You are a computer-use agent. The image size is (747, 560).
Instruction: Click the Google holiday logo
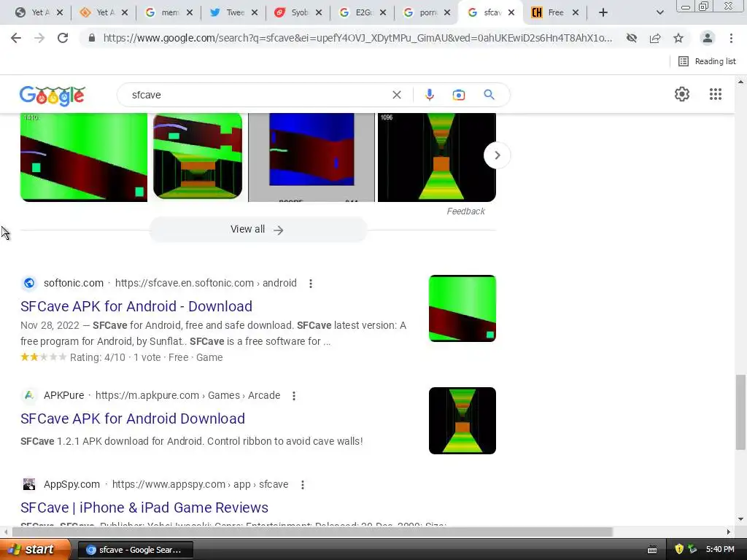coord(53,96)
